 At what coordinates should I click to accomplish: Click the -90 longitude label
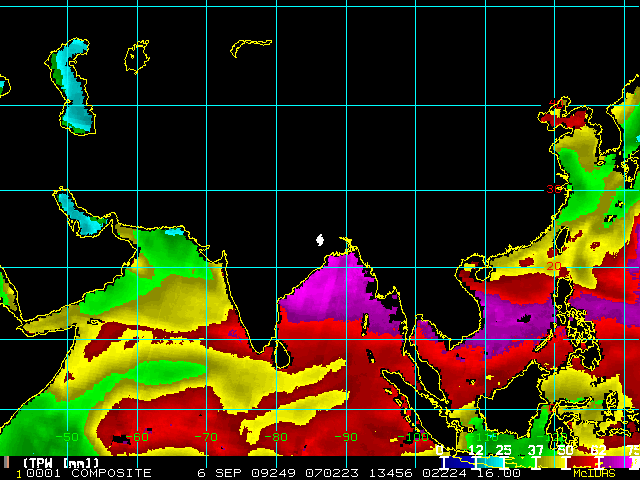click(x=346, y=437)
